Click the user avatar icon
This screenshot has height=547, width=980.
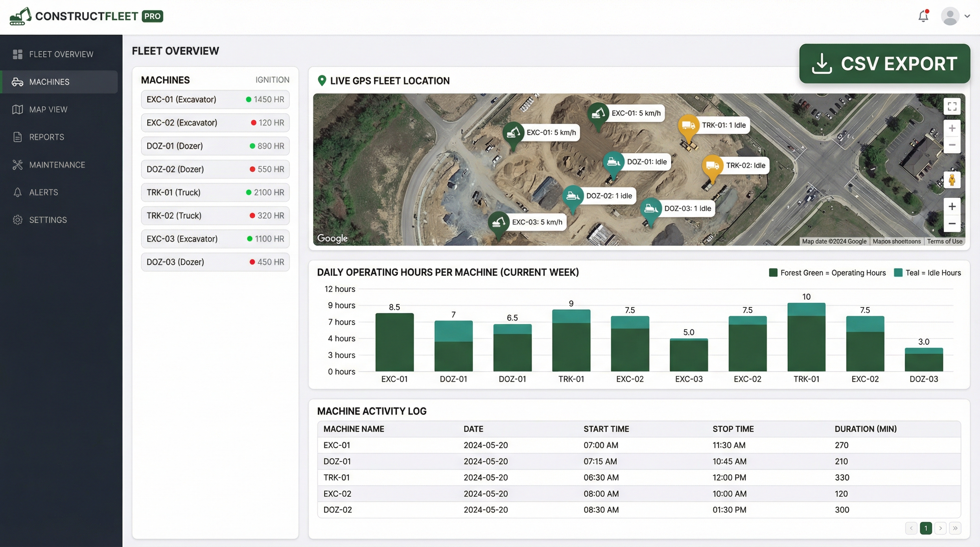tap(950, 16)
